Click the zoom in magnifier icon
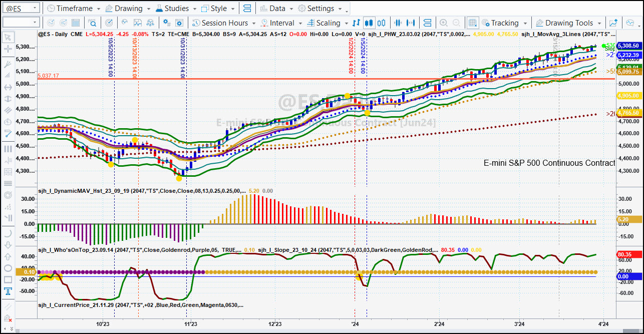 pos(443,23)
